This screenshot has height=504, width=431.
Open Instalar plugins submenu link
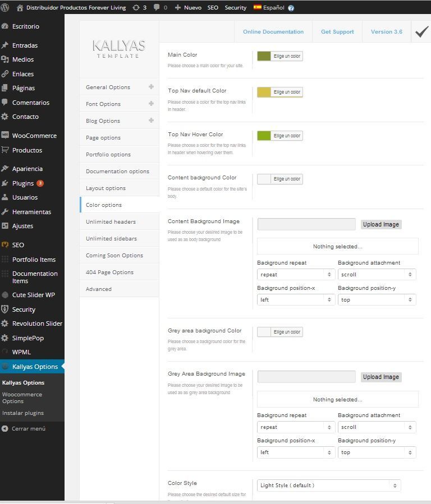pyautogui.click(x=23, y=413)
